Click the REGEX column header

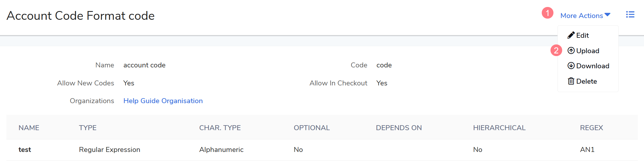(591, 128)
